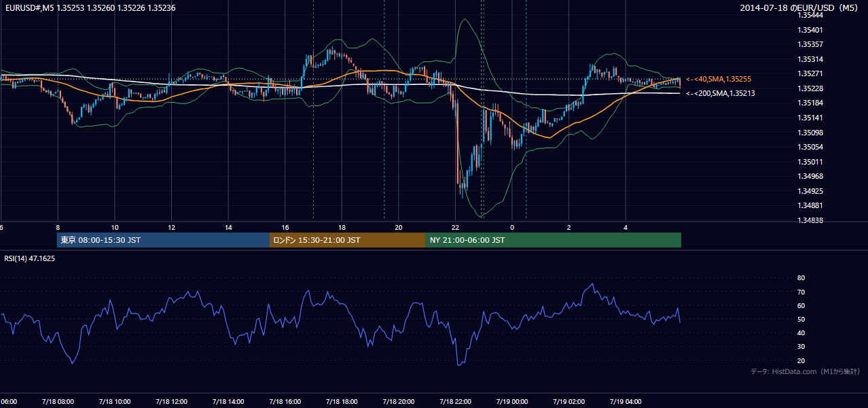This screenshot has height=408, width=868.
Task: Click the NY 21:00-06:00 JST session bar
Action: point(554,240)
